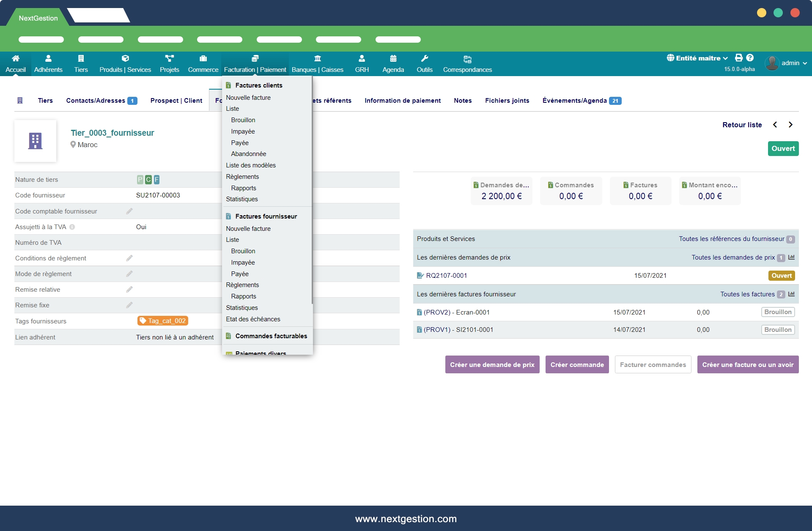The image size is (812, 531).
Task: Click the dropdown menu scrollbar
Action: tap(312, 190)
